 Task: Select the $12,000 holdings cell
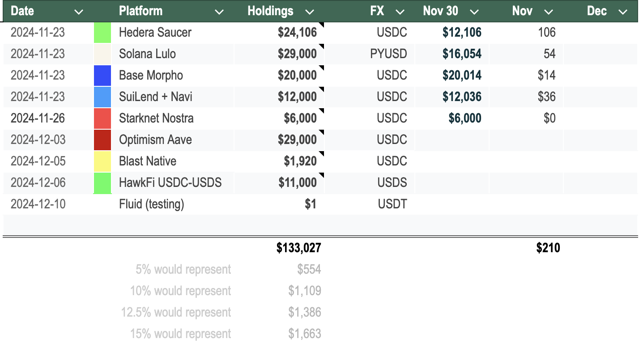pyautogui.click(x=279, y=97)
